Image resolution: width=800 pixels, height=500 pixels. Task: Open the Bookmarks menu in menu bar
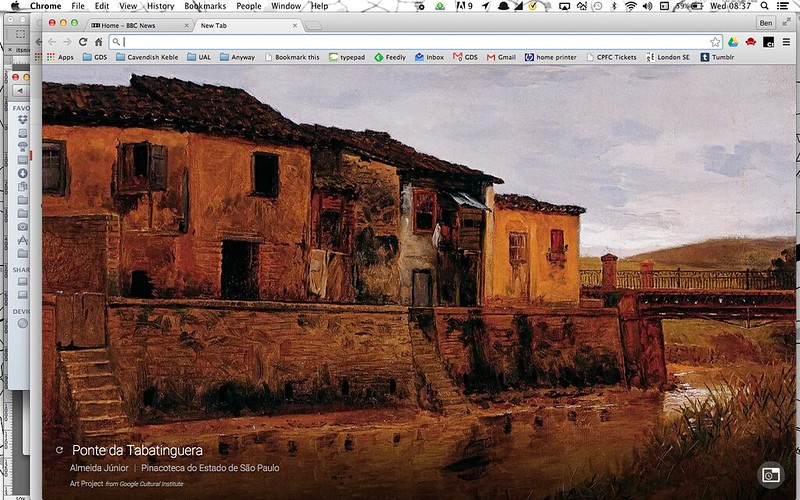205,6
